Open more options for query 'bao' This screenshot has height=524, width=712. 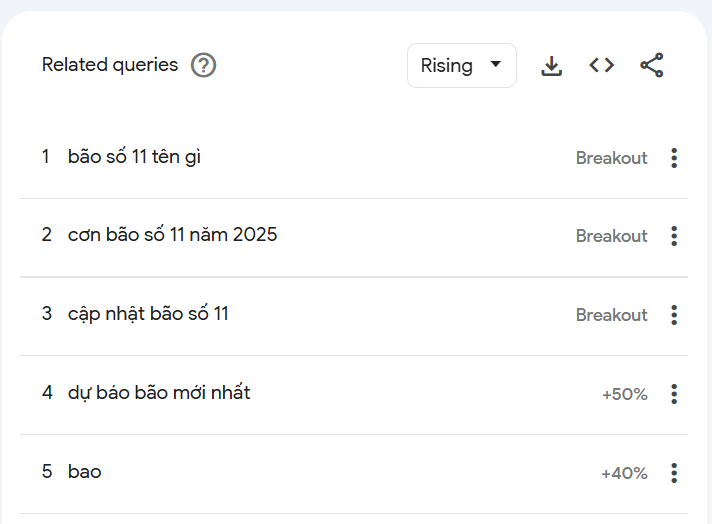pyautogui.click(x=675, y=473)
